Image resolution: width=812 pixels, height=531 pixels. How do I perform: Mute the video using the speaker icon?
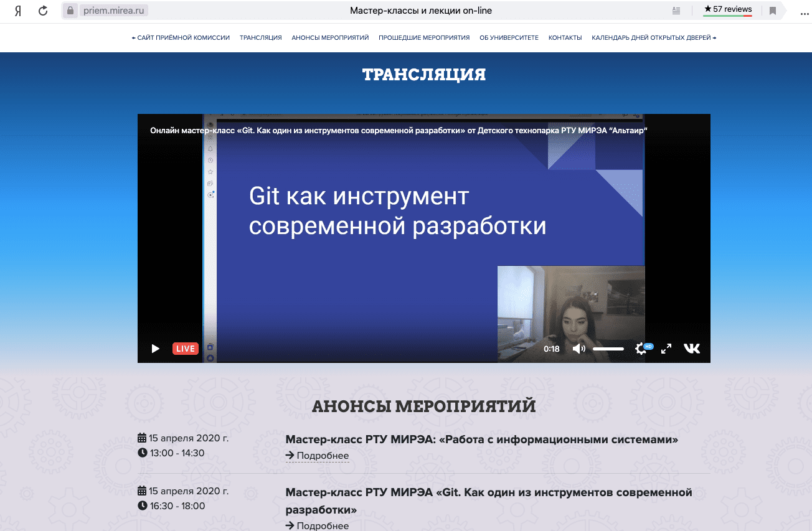[x=578, y=349]
